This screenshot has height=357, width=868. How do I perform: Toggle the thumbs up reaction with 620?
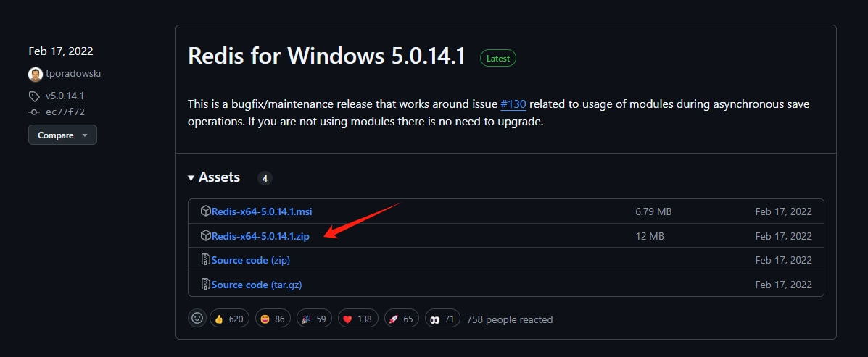(x=229, y=319)
